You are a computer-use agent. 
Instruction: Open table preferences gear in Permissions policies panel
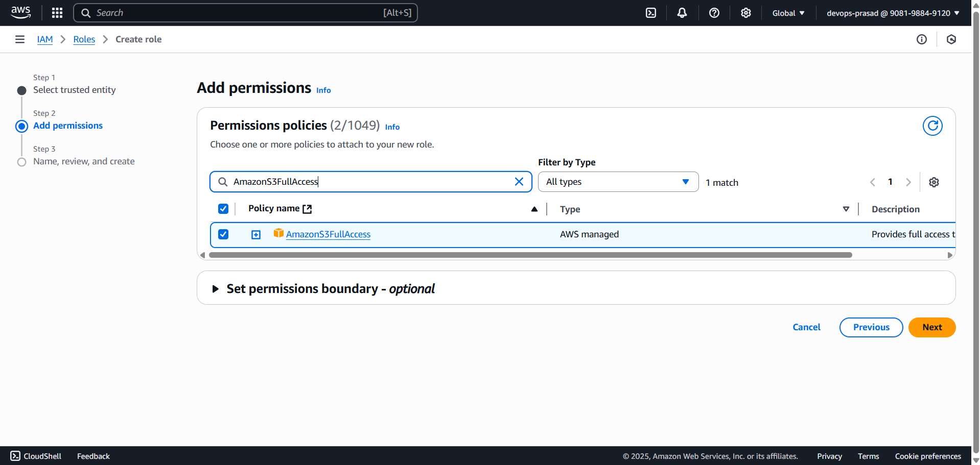click(934, 182)
